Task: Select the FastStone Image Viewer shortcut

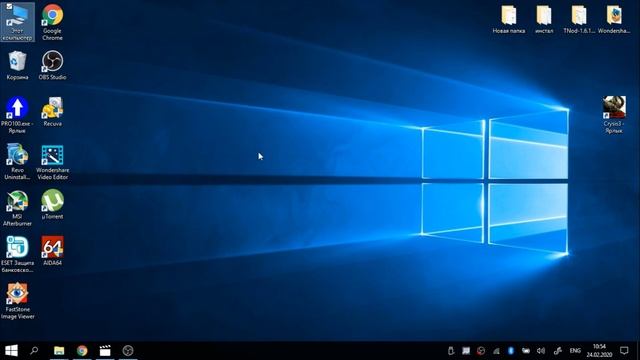Action: pyautogui.click(x=17, y=301)
